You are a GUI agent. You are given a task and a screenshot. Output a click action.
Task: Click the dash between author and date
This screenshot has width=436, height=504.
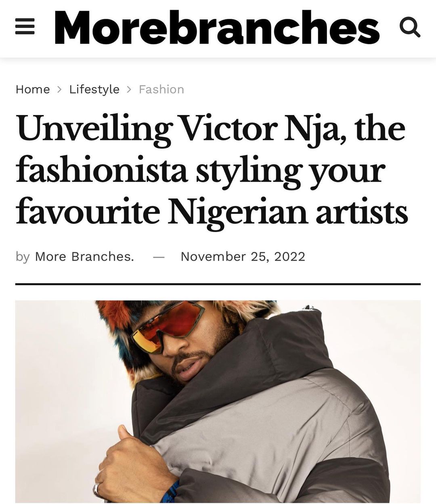[x=159, y=257]
